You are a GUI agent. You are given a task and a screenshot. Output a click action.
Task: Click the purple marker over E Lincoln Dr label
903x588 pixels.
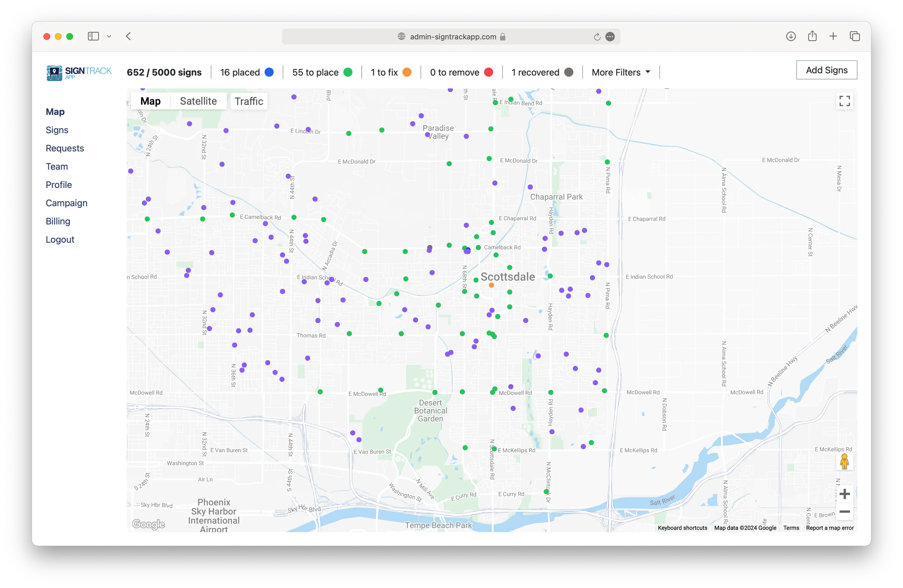click(x=308, y=130)
